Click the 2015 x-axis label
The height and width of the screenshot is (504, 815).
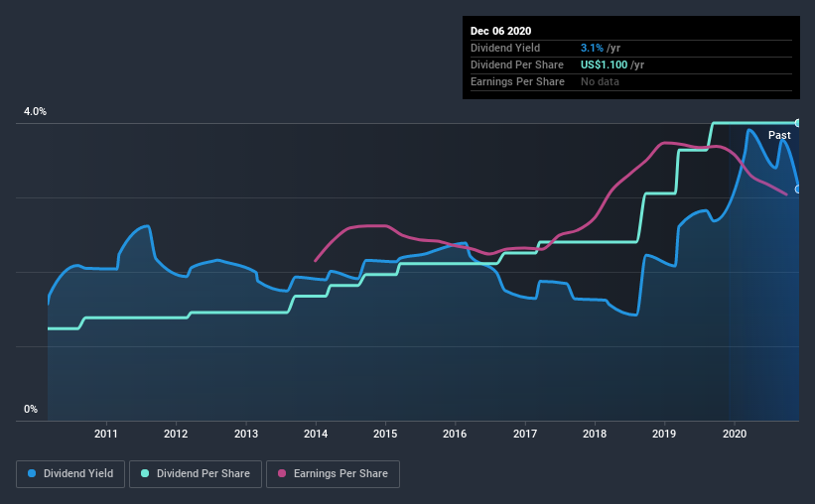pyautogui.click(x=385, y=434)
